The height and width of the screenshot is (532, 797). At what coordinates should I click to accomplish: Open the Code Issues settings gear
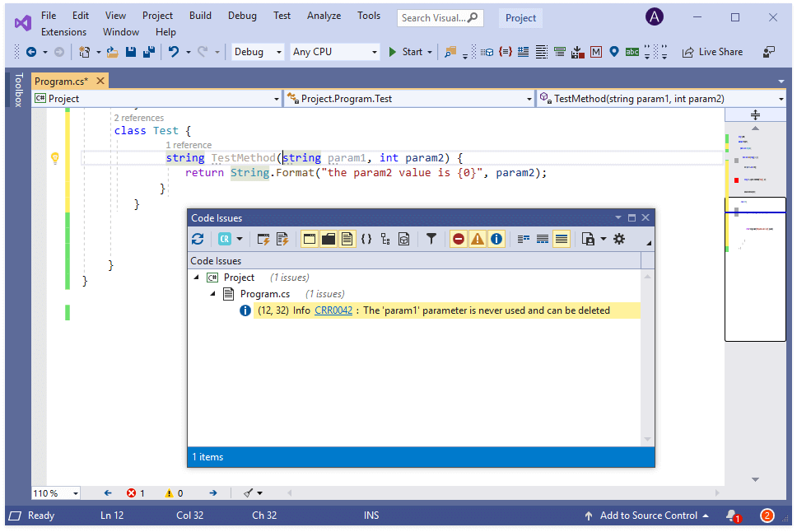(x=619, y=239)
